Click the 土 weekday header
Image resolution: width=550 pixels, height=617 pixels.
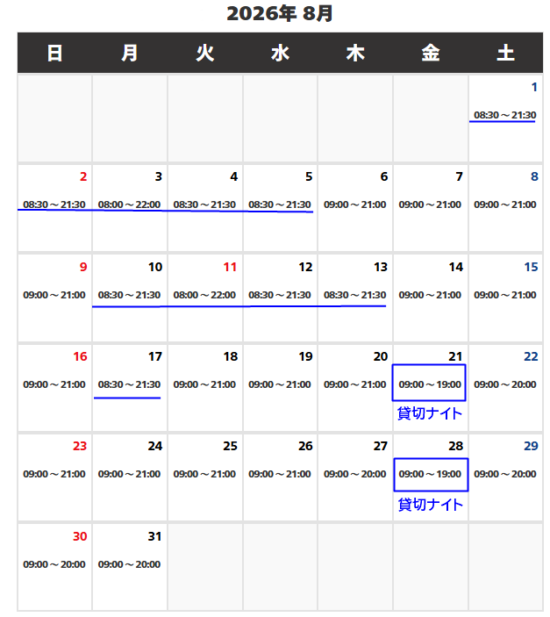(505, 53)
